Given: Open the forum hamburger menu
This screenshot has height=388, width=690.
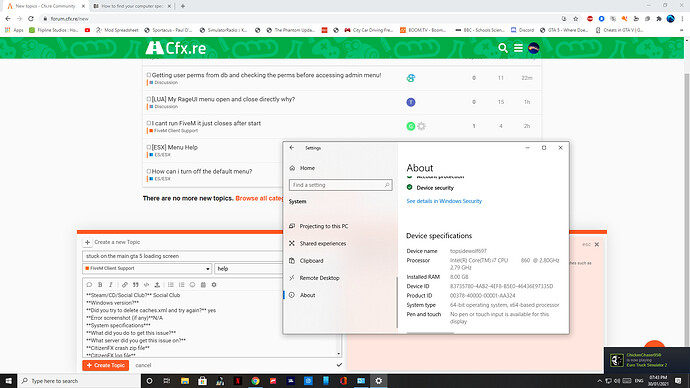Looking at the screenshot, I should click(x=518, y=48).
